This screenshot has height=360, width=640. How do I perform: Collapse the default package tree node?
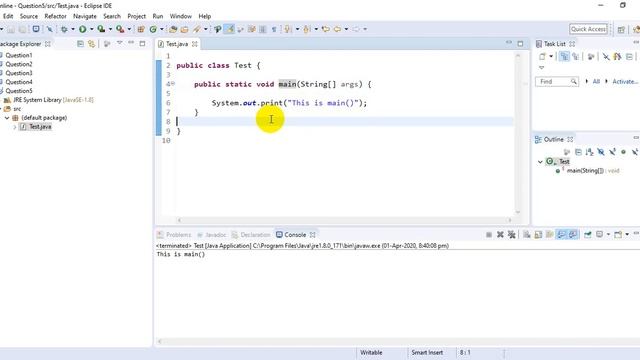[x=7, y=118]
